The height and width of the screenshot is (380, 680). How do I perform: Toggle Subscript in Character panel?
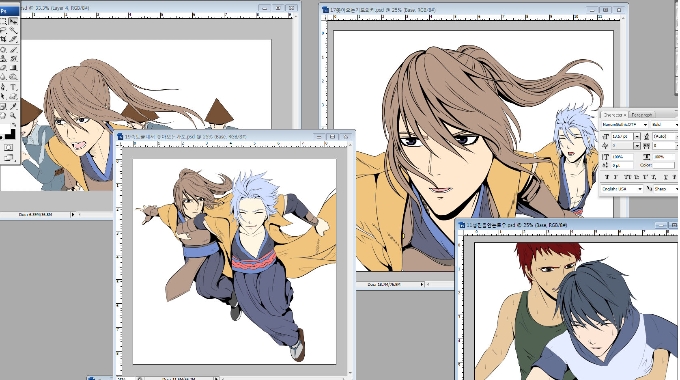654,177
